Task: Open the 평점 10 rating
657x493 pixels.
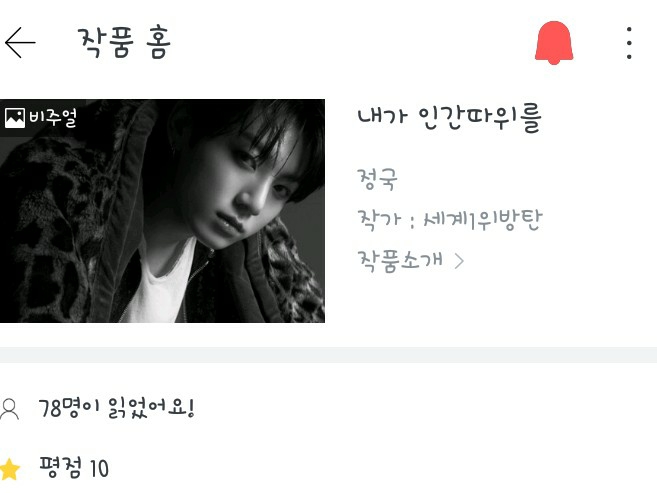Action: (74, 467)
